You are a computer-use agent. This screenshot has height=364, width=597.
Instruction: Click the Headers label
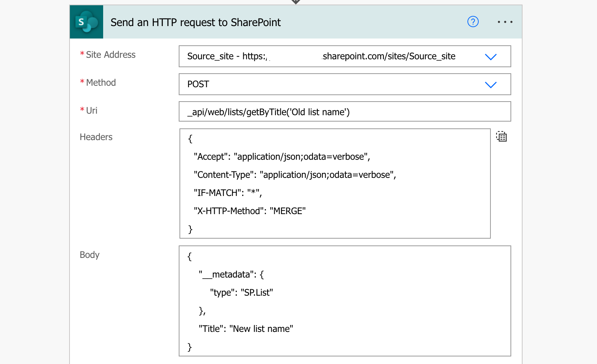[96, 137]
